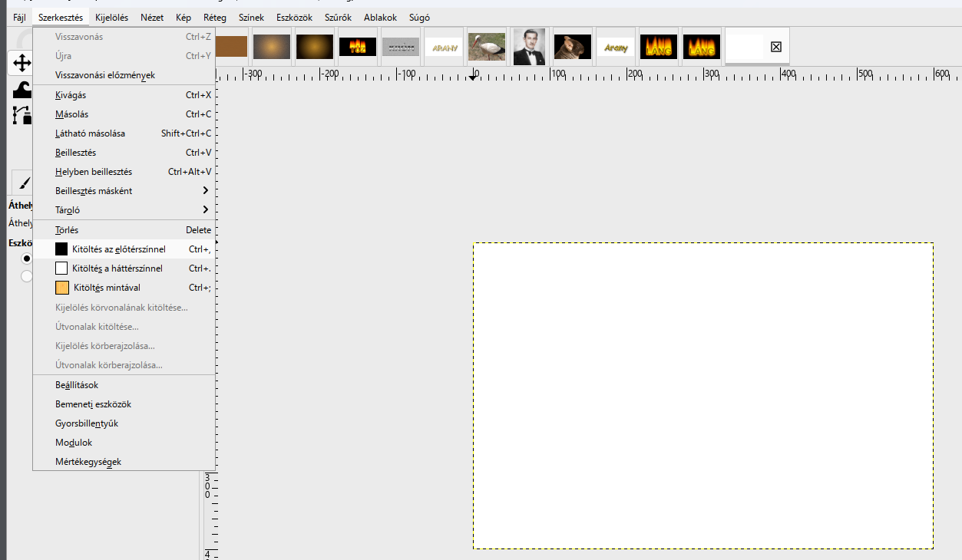962x560 pixels.
Task: Open the Réteg menu
Action: (x=214, y=18)
